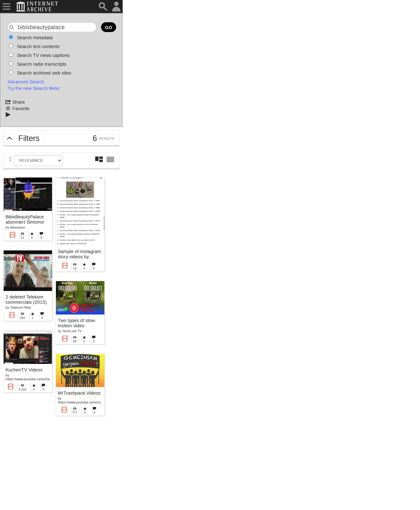The width and height of the screenshot is (420, 510).
Task: Open the hamburger navigation menu
Action: tap(7, 7)
